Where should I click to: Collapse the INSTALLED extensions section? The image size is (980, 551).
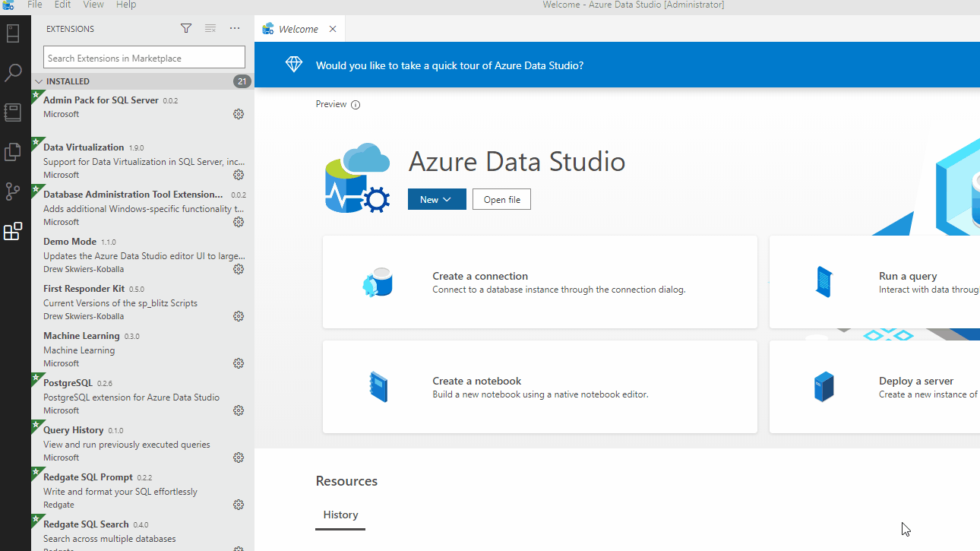click(39, 81)
